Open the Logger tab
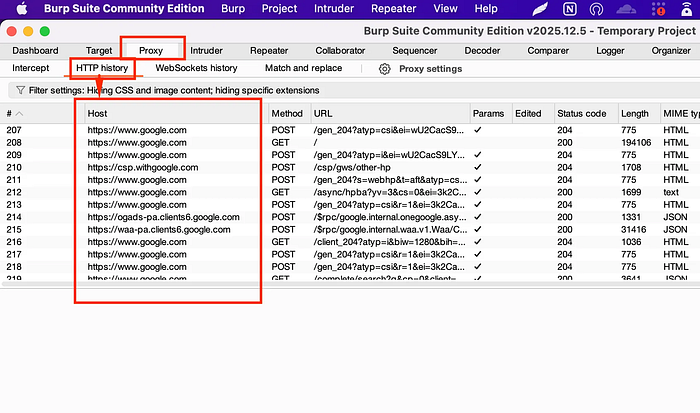The image size is (700, 413). 610,50
